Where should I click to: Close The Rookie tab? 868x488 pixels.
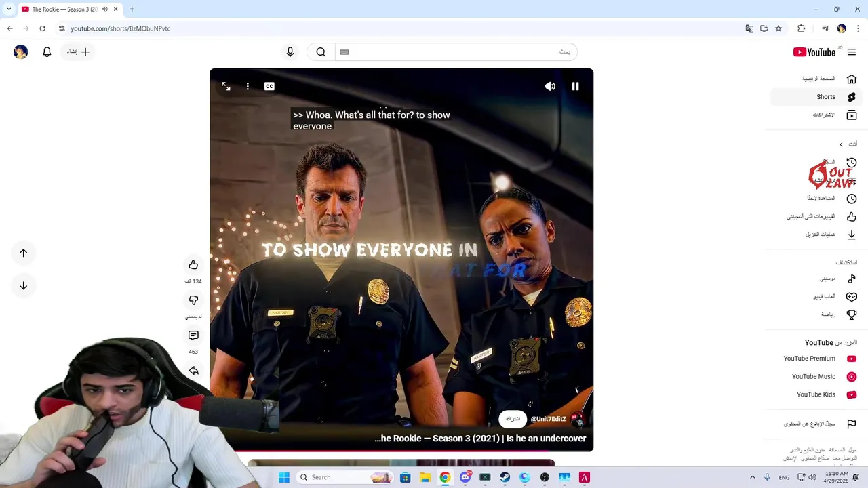coord(115,9)
